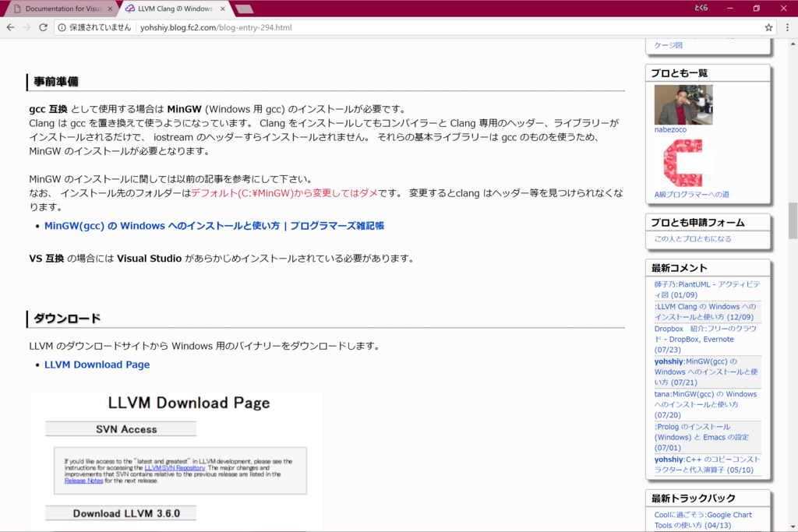This screenshot has width=798, height=532.
Task: Open nabezoco's profile photo
Action: click(x=683, y=105)
